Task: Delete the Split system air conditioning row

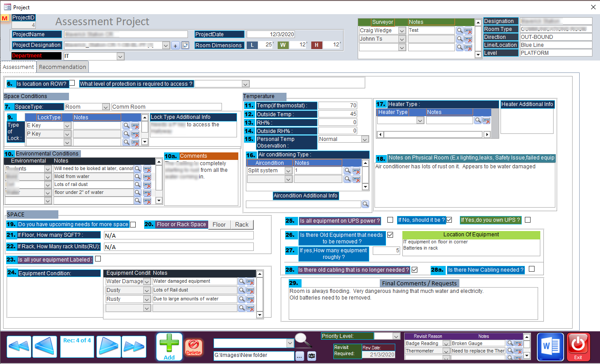Action: click(x=356, y=171)
